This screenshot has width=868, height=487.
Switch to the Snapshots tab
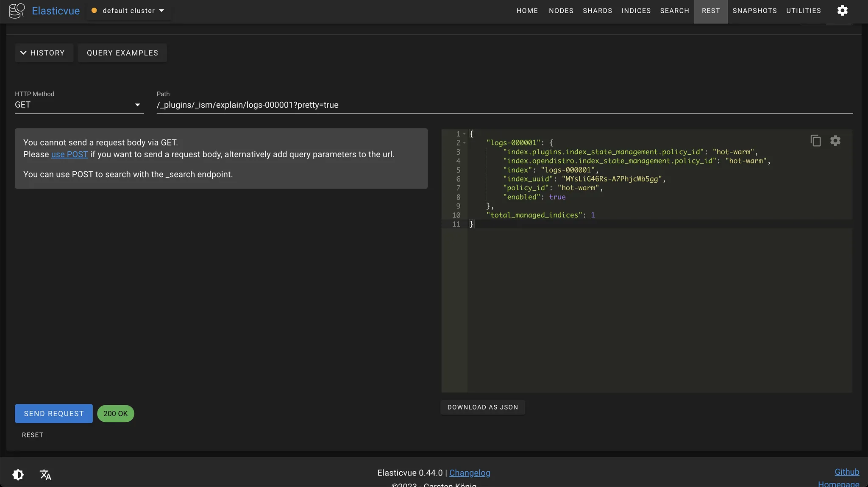[754, 11]
